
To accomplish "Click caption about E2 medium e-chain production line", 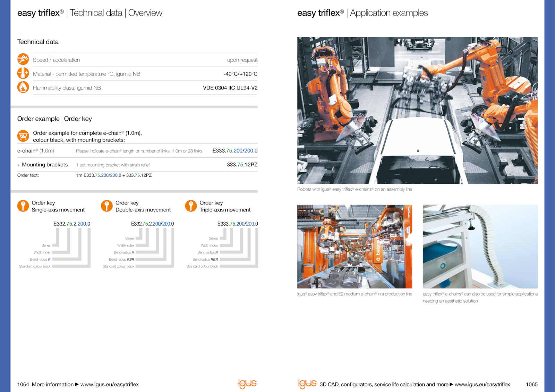I will point(355,294).
